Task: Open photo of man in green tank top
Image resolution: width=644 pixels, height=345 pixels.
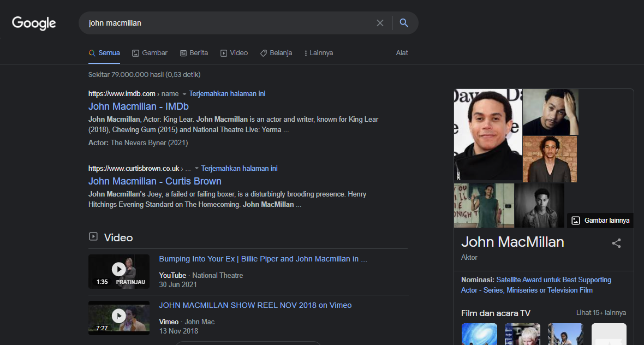Action: pos(484,205)
